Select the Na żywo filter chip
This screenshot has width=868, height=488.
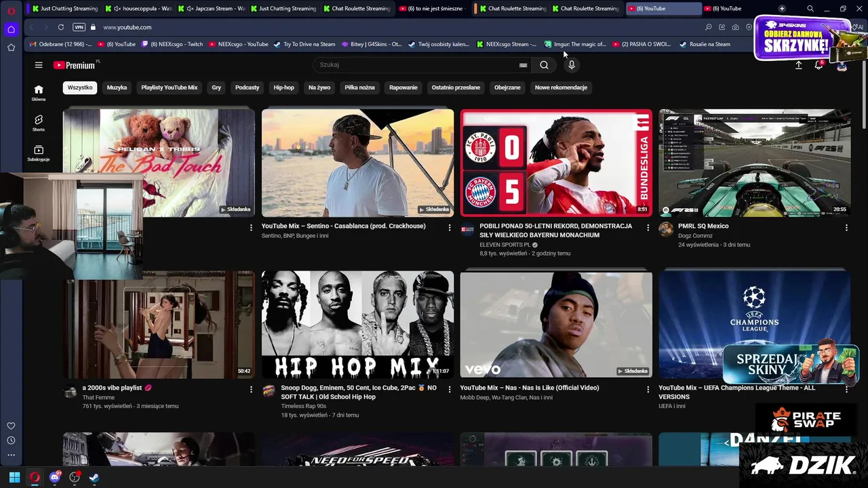coord(319,87)
